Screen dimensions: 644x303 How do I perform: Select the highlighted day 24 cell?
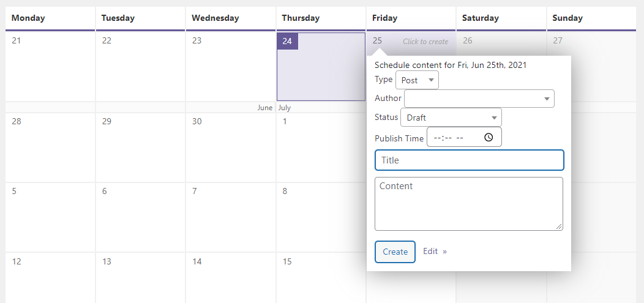coord(321,67)
